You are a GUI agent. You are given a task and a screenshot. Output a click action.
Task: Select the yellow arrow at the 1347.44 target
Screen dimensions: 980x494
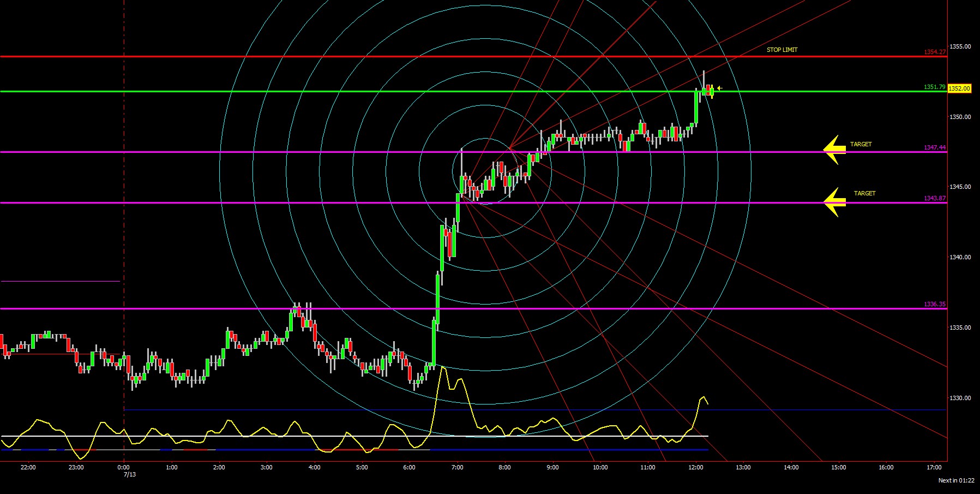tap(834, 150)
